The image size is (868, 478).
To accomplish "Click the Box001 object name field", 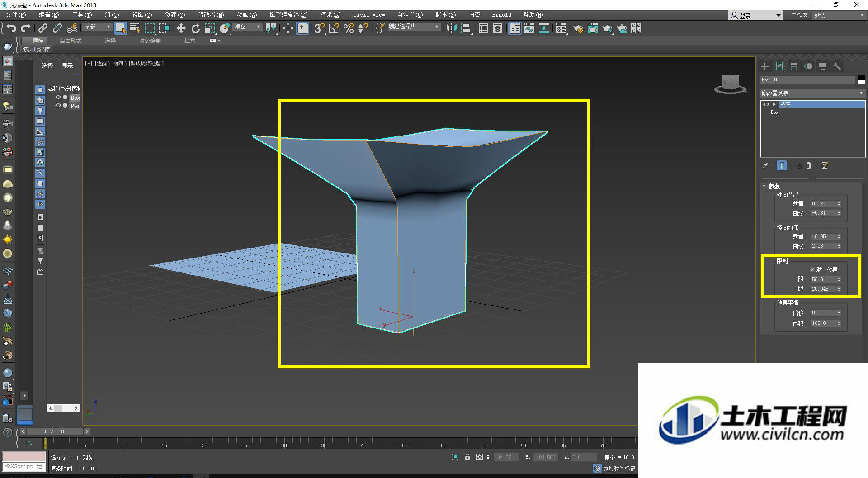I will pos(807,80).
